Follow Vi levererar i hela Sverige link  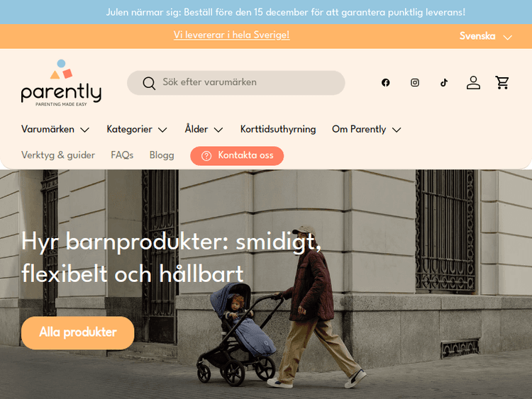coord(231,35)
